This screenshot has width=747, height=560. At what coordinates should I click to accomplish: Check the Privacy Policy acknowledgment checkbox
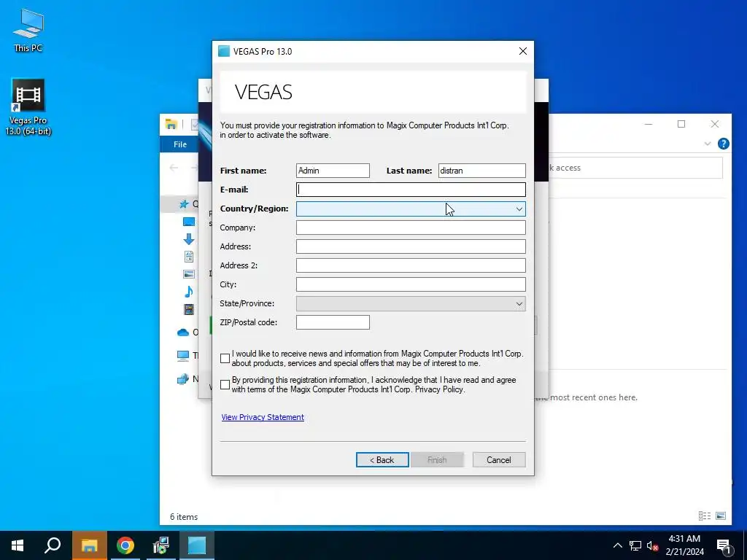point(225,385)
